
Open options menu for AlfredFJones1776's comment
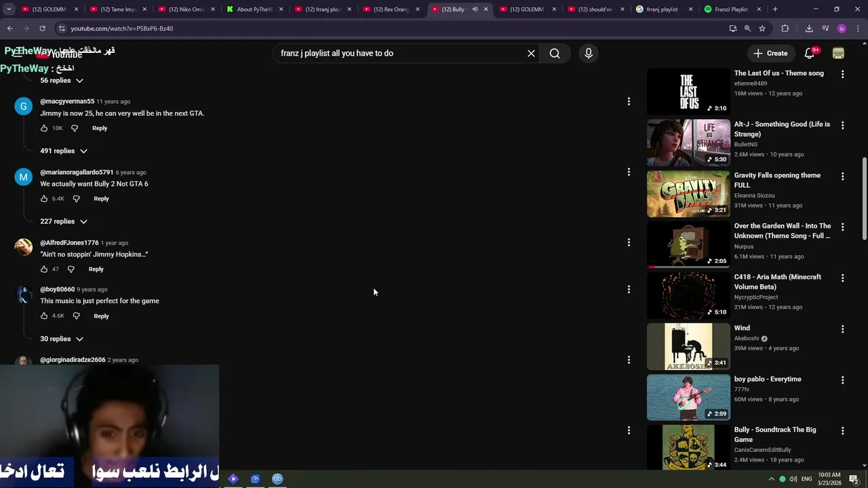[629, 243]
